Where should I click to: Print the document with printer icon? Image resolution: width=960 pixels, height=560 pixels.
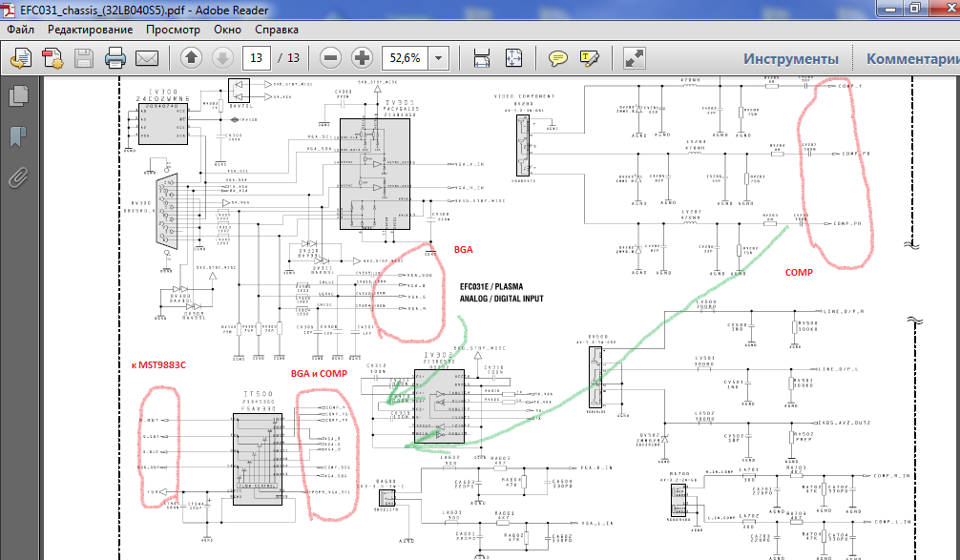pyautogui.click(x=115, y=58)
